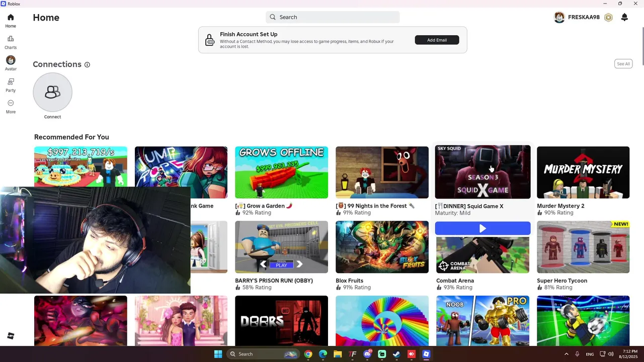Click the account lock icon in the banner
The width and height of the screenshot is (644, 362).
[x=210, y=40]
